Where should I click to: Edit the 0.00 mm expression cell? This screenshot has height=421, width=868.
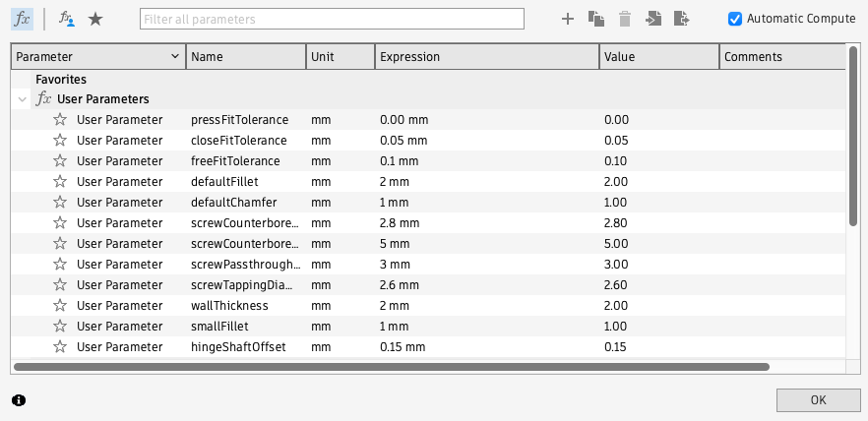pyautogui.click(x=487, y=119)
